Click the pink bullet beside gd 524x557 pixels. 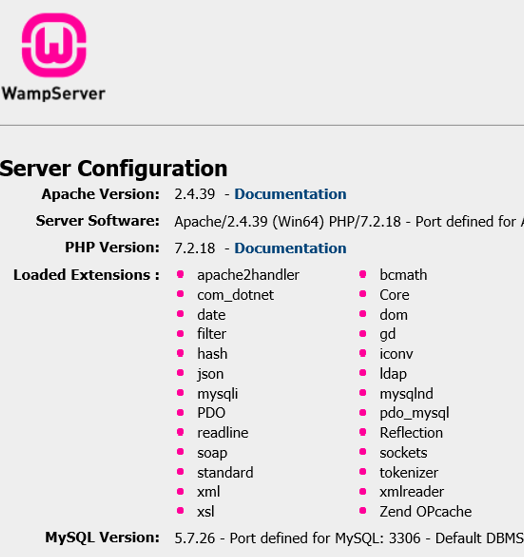(x=363, y=334)
